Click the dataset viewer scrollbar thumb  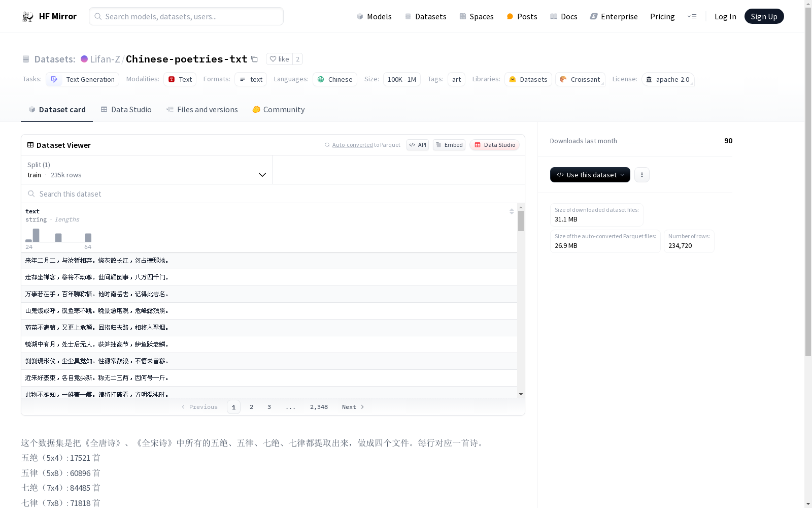(x=521, y=221)
